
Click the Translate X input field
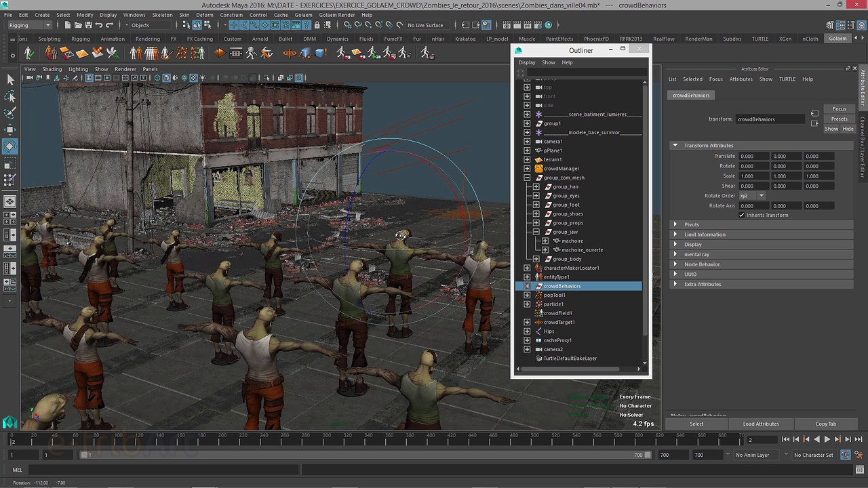pyautogui.click(x=753, y=156)
